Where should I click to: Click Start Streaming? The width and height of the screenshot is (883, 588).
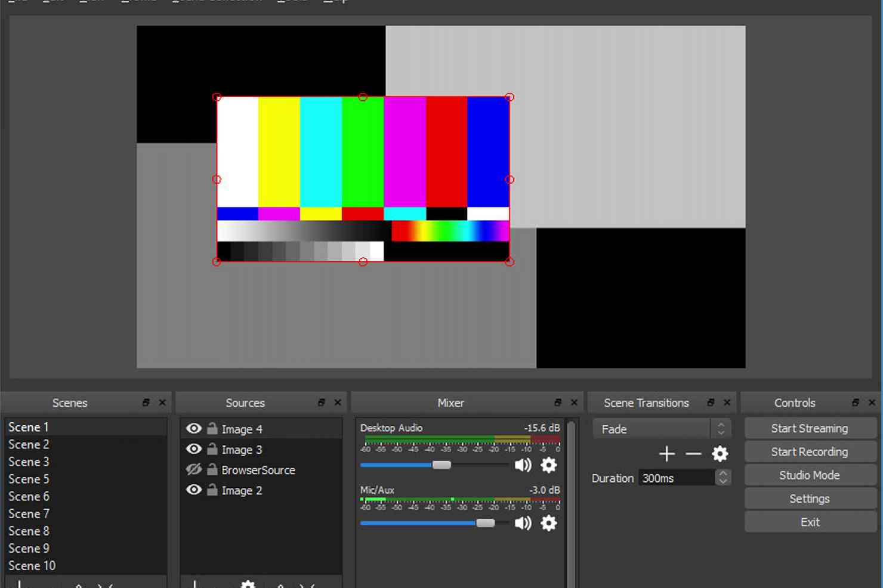click(x=810, y=428)
